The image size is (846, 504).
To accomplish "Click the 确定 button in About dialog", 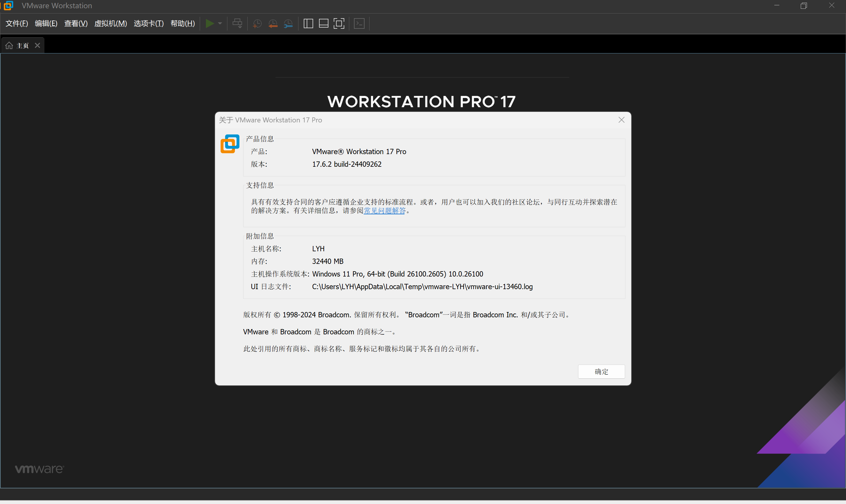I will pyautogui.click(x=601, y=372).
